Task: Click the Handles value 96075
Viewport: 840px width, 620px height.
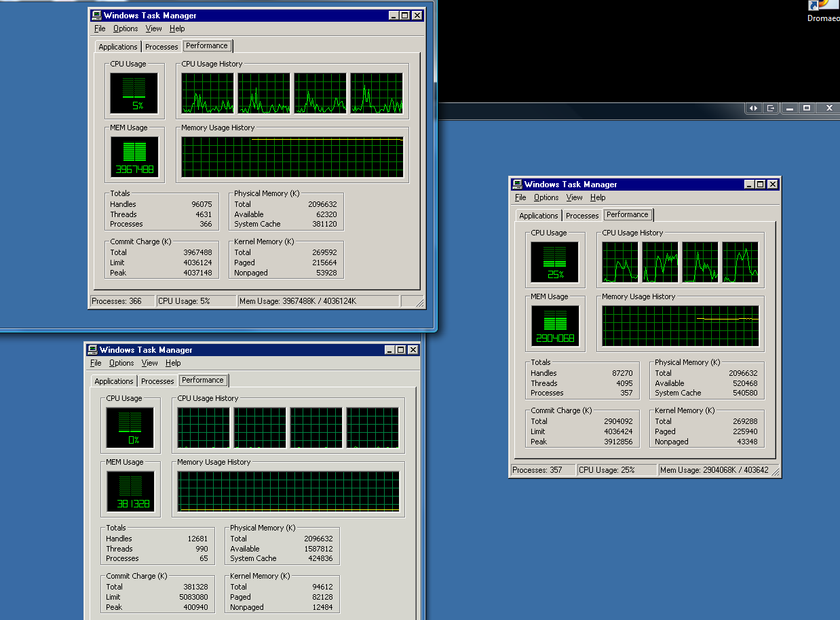Action: [x=202, y=204]
